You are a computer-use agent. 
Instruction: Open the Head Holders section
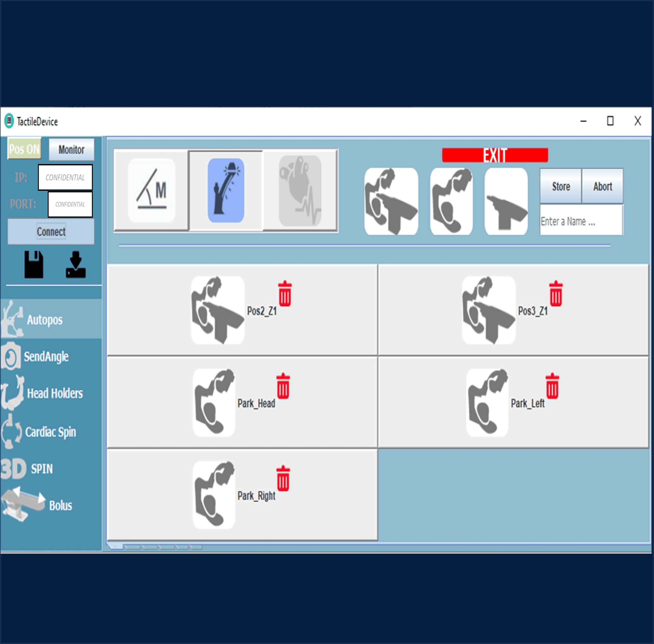[55, 393]
